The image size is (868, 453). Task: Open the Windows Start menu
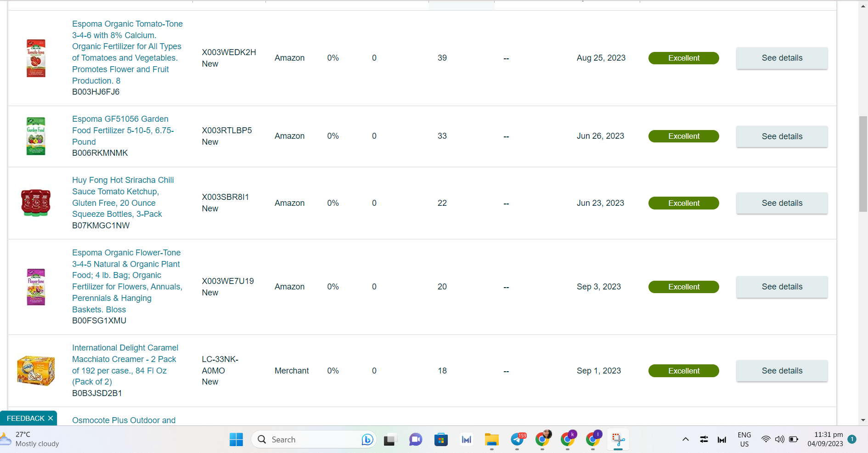(236, 440)
